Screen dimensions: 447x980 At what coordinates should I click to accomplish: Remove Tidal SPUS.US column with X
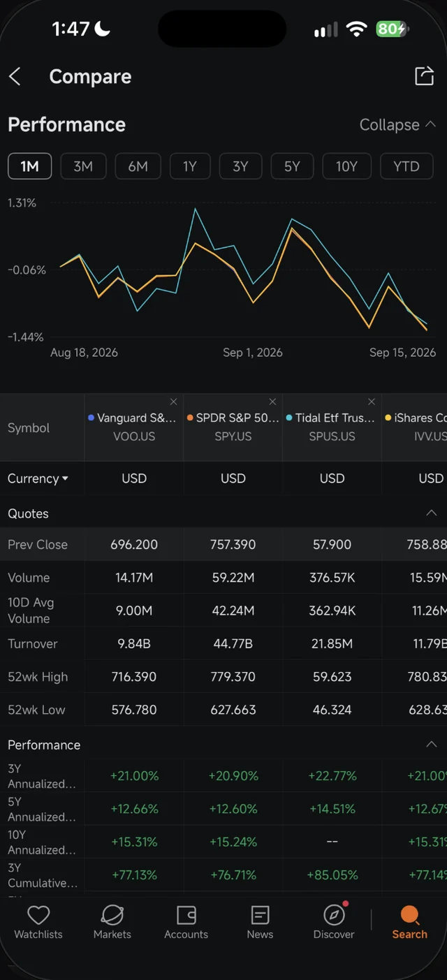coord(372,402)
